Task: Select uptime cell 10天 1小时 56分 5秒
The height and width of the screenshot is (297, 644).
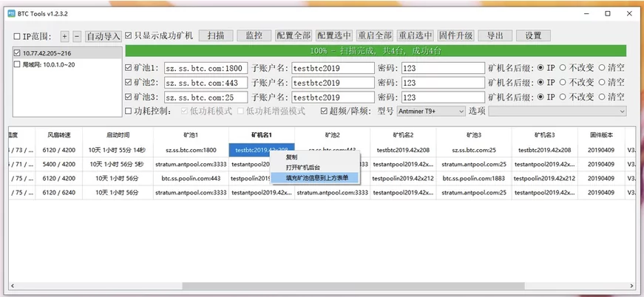Action: 118,165
